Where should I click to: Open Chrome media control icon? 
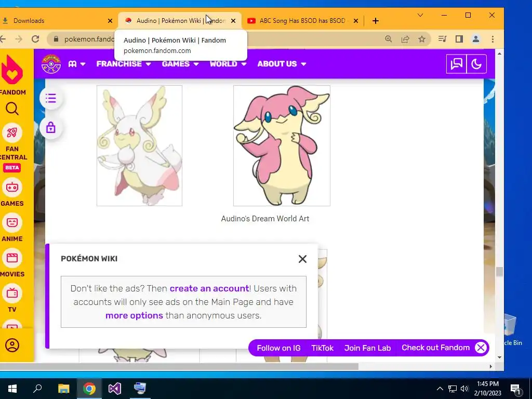click(442, 39)
